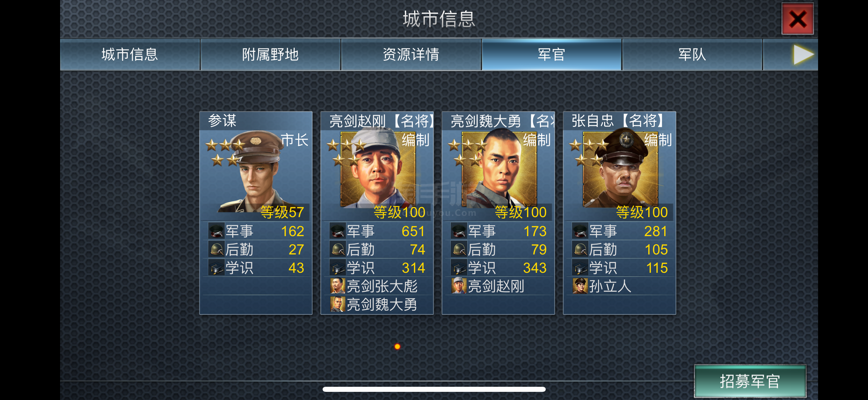Screen dimensions: 868x400
Task: Open the 资源详情 tab
Action: pos(411,55)
